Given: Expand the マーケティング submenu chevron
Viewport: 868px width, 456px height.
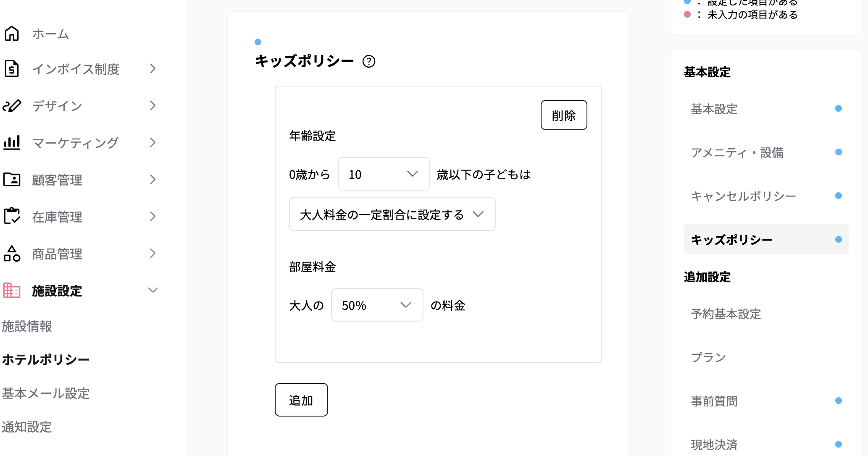Looking at the screenshot, I should click(153, 142).
